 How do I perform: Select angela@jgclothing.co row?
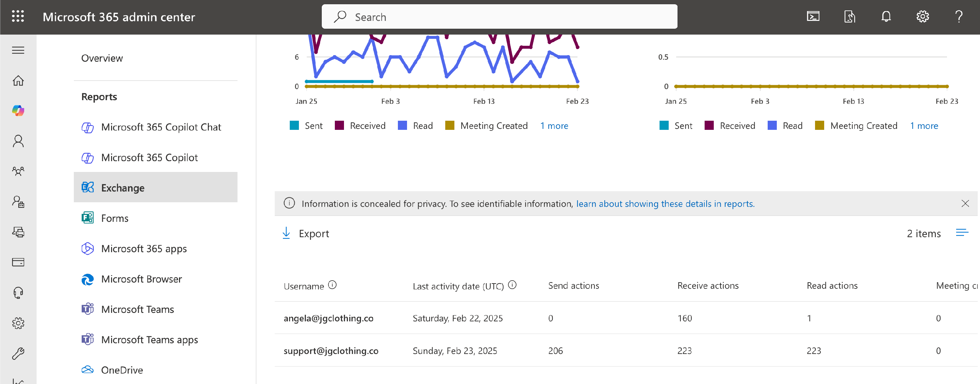[x=626, y=318]
